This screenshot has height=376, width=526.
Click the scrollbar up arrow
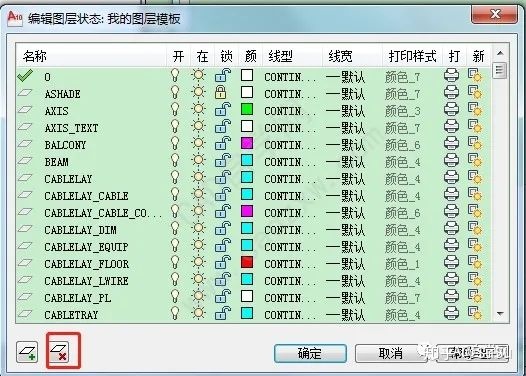tap(500, 53)
